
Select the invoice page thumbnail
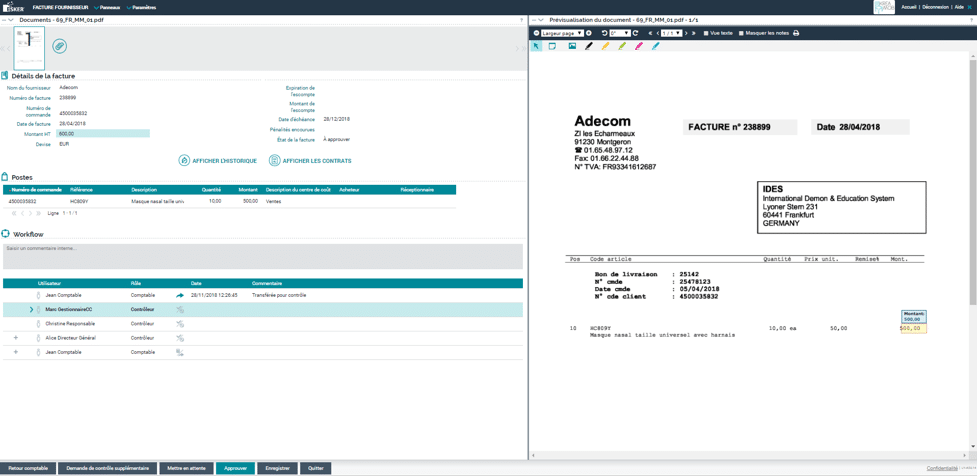coord(29,47)
